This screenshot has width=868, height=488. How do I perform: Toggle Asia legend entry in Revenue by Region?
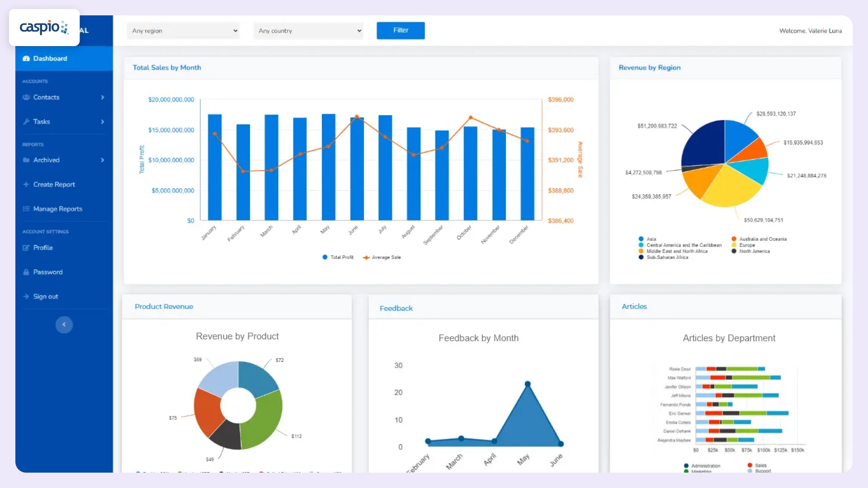pos(647,239)
